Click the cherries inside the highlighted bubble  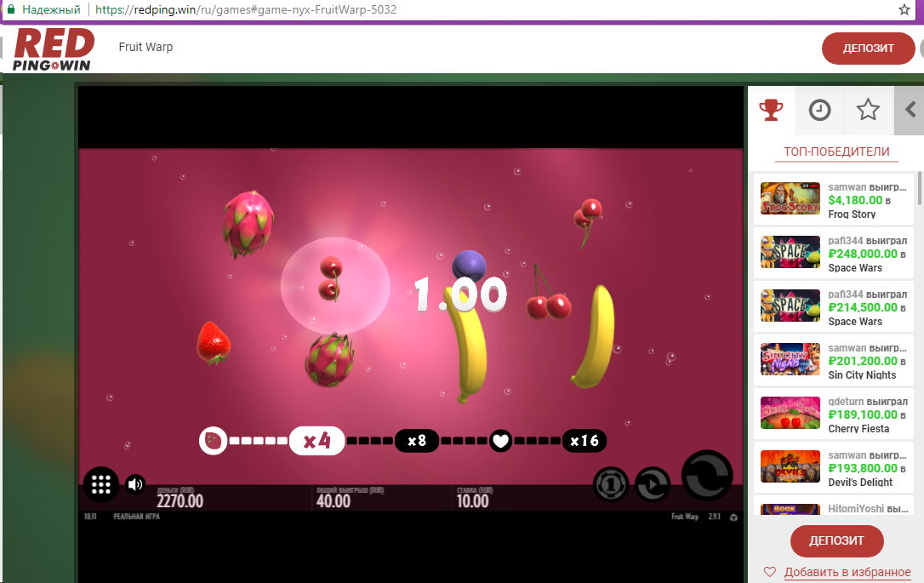[x=330, y=279]
